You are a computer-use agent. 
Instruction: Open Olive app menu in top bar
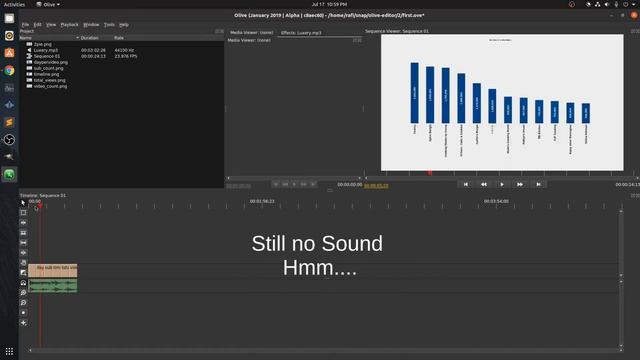(48, 4)
